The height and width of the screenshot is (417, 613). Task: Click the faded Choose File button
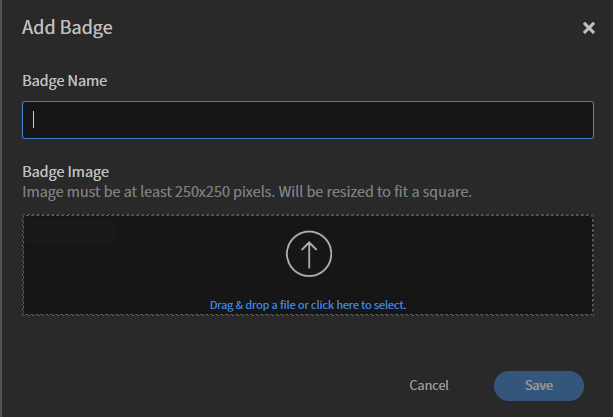click(x=70, y=232)
